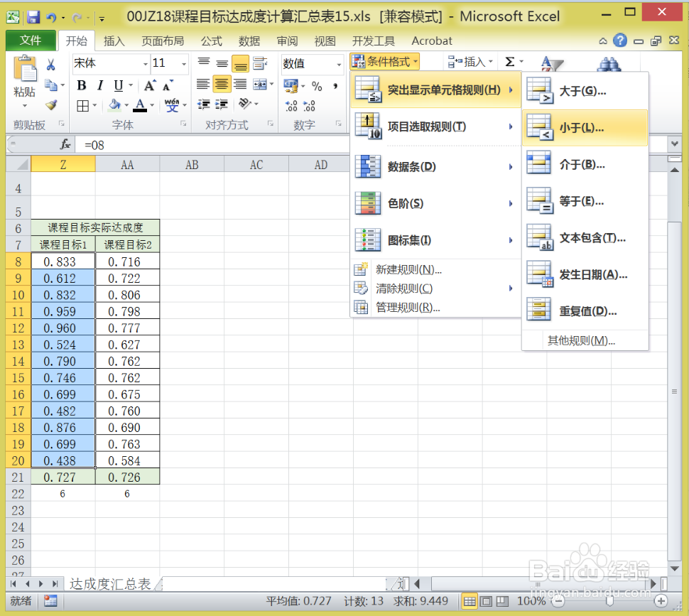The image size is (689, 616).
Task: Click the Increase Font Size icon
Action: [150, 85]
